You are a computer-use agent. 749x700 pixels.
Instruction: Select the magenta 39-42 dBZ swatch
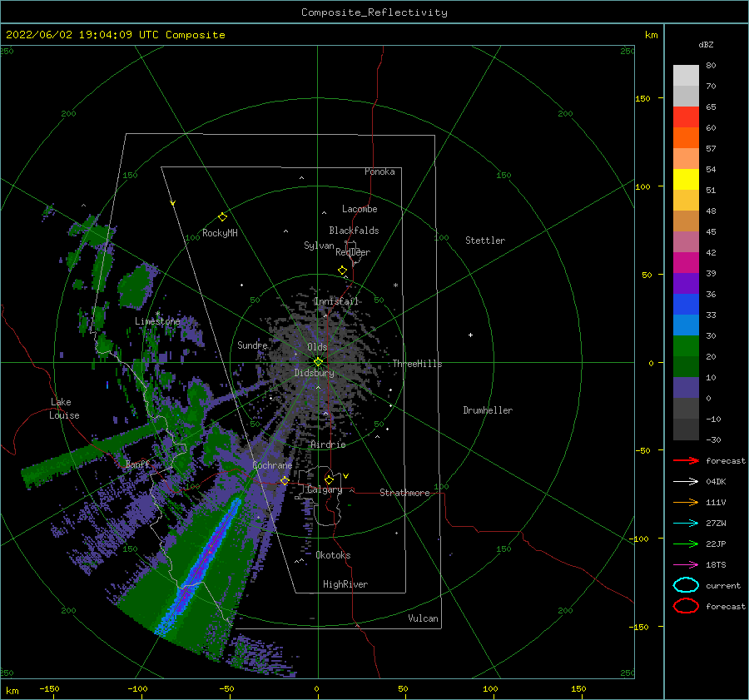[x=686, y=262]
